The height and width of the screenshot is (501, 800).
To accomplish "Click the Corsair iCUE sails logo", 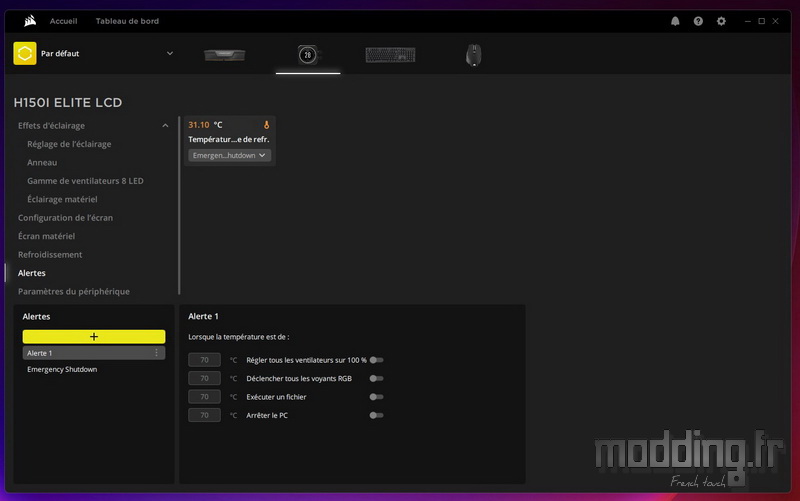I will click(x=30, y=21).
